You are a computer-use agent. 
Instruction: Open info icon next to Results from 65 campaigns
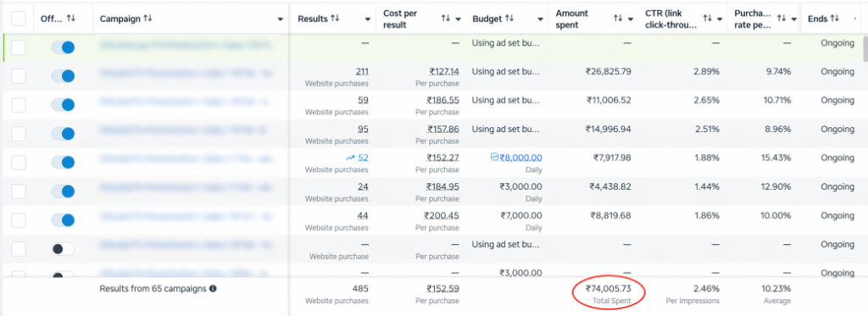[x=213, y=288]
